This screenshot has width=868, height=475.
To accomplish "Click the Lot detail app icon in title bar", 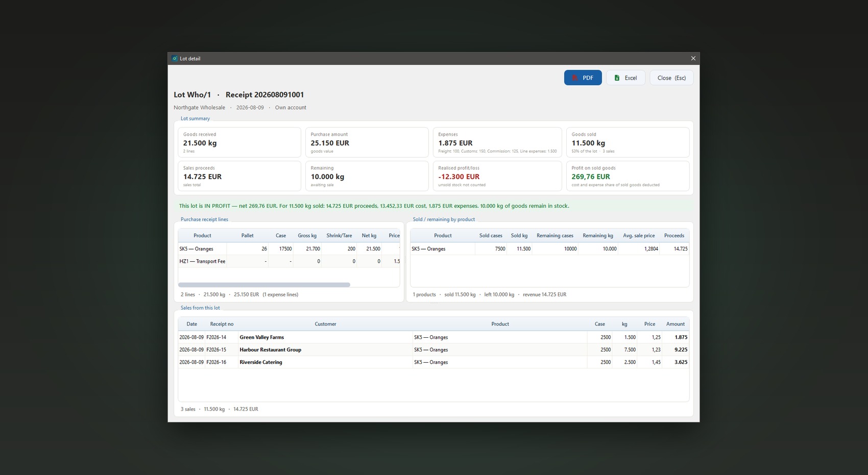I will pos(175,58).
